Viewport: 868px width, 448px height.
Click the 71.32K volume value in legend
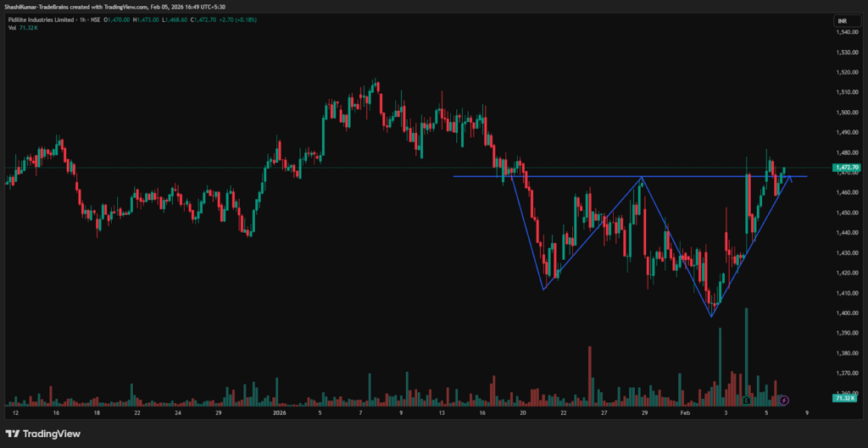tap(26, 28)
